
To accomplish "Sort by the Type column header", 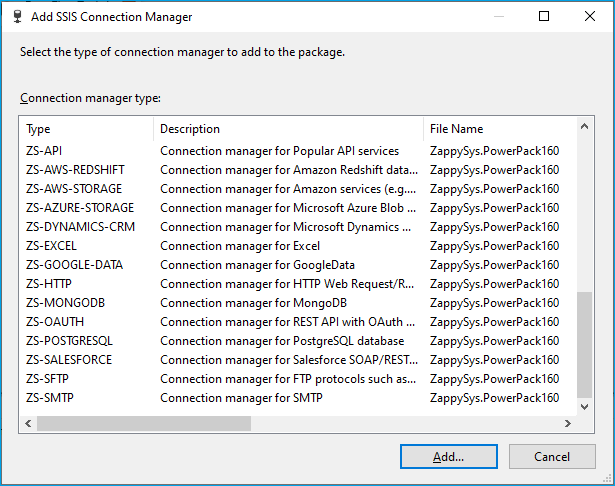I will (86, 129).
